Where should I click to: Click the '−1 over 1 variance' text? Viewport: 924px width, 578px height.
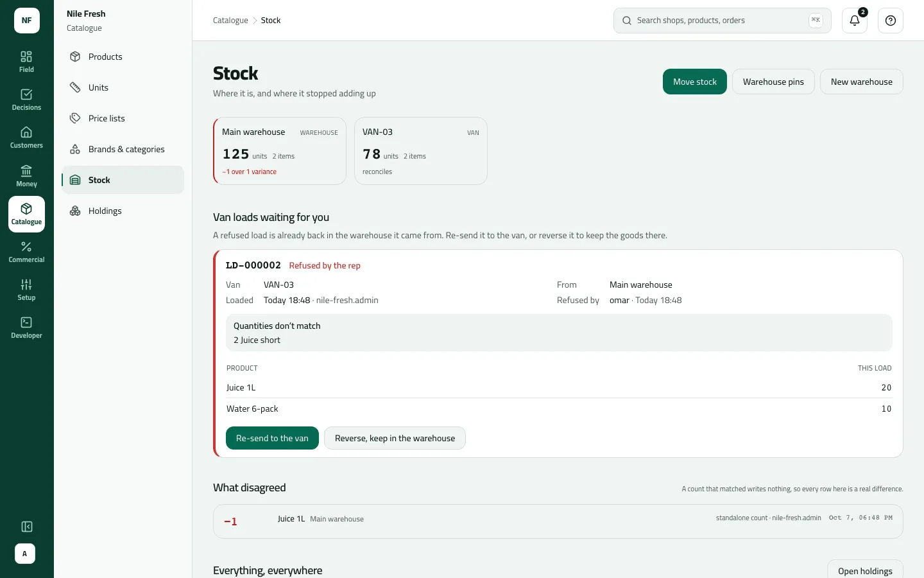point(250,171)
